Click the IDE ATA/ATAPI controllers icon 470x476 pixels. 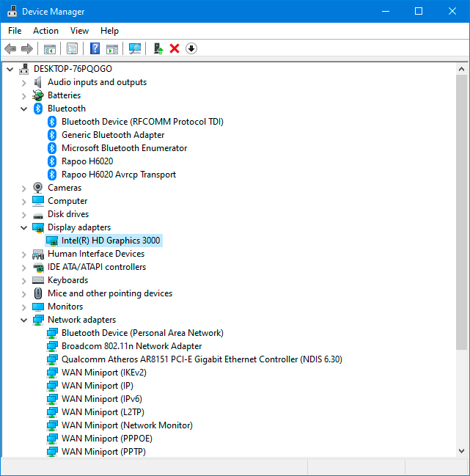(38, 267)
